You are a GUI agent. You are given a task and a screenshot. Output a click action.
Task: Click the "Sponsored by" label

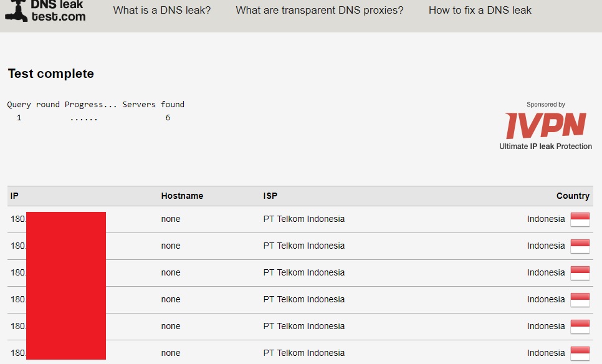[545, 105]
